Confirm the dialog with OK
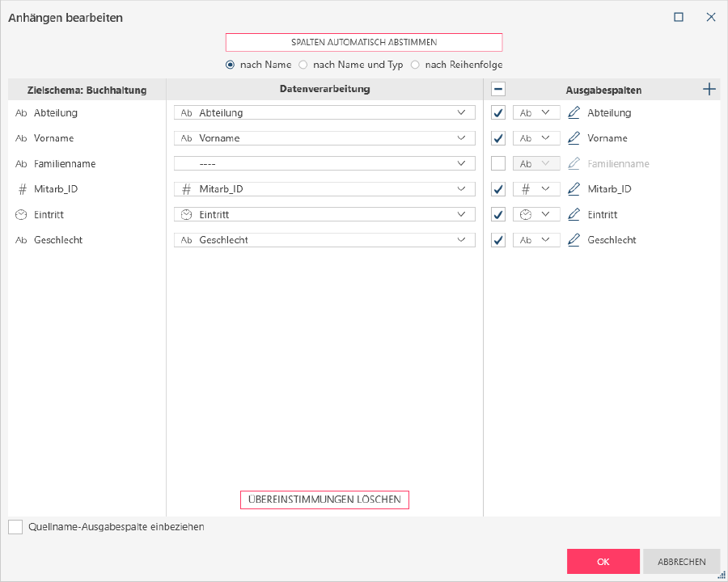Image resolution: width=728 pixels, height=582 pixels. (603, 562)
